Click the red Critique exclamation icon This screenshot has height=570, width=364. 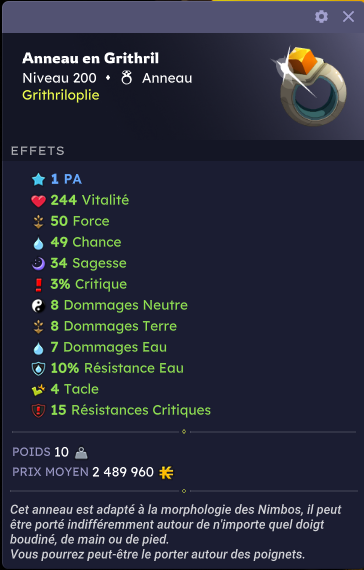38,285
